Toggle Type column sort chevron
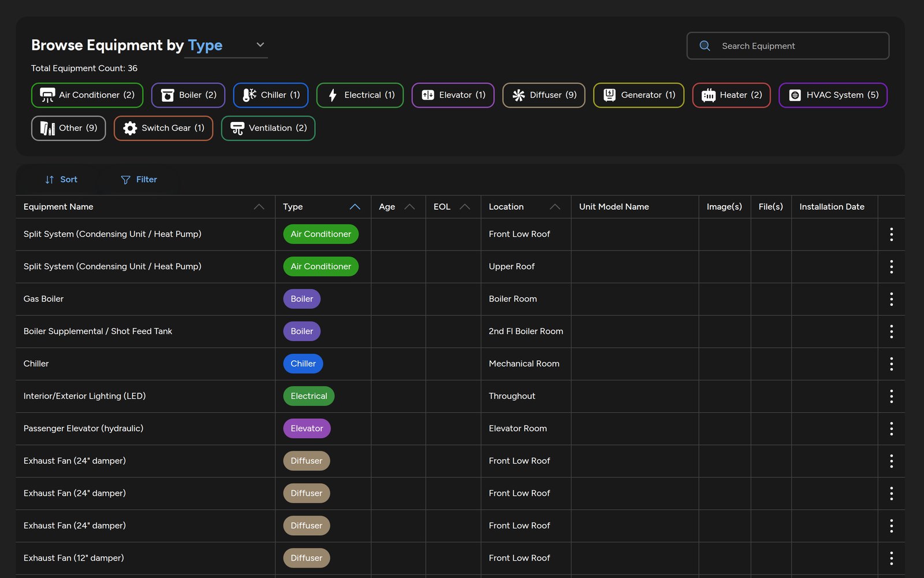Screen dimensions: 924x578 tap(355, 207)
